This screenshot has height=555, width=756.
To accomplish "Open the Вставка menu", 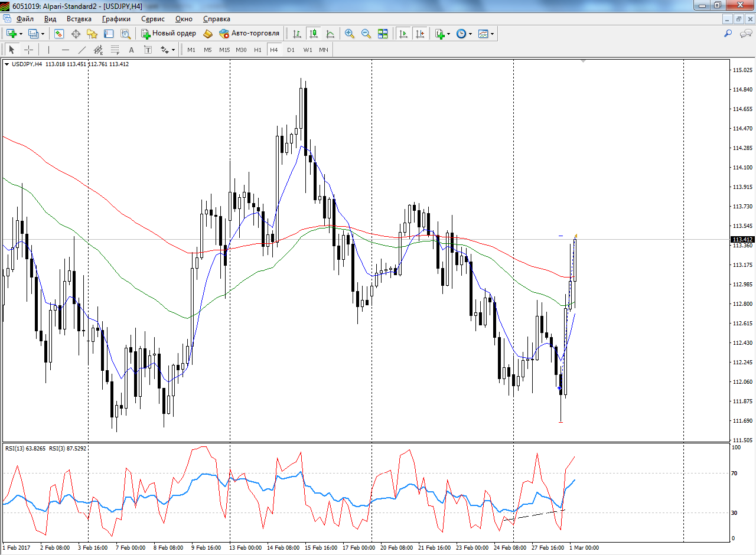I will click(79, 19).
